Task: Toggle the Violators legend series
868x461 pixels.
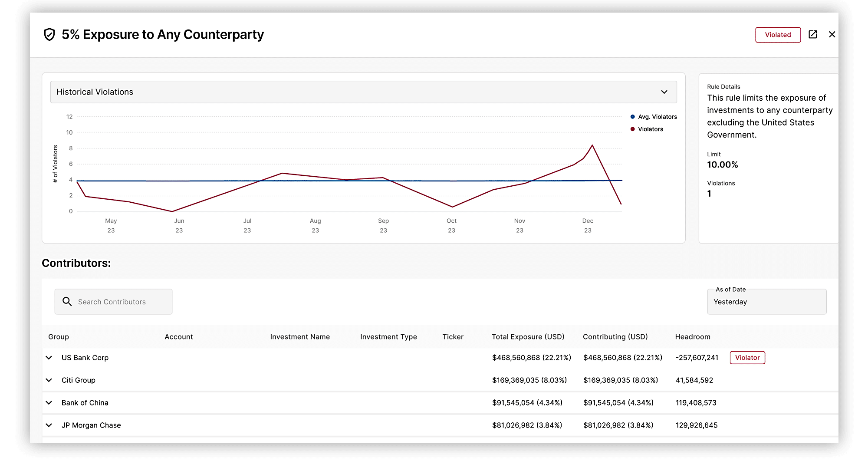Action: pos(647,129)
